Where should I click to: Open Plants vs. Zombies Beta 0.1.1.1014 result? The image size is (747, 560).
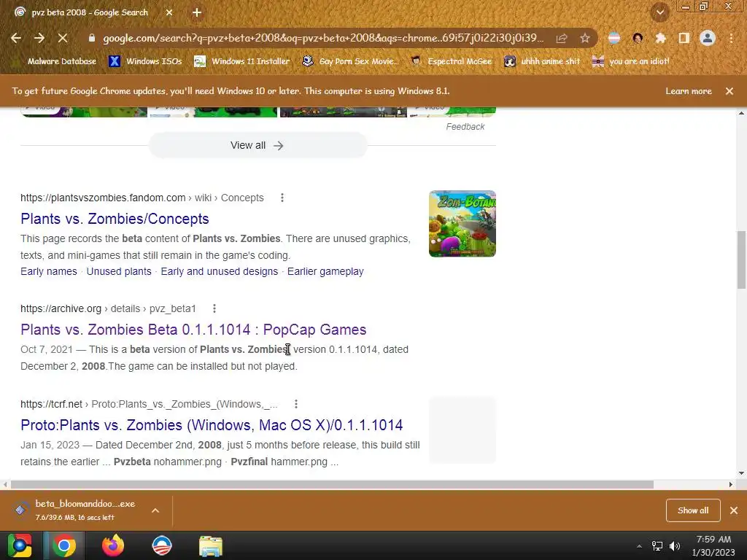(193, 330)
